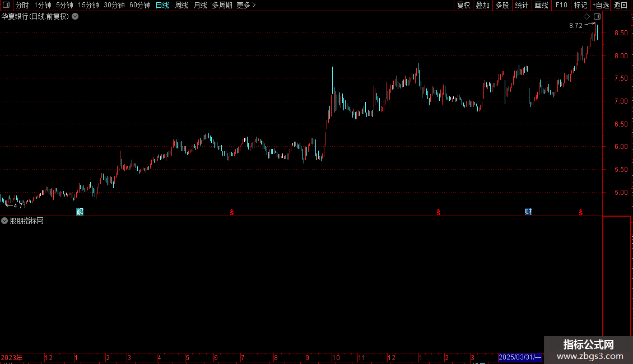Click the 8.72 high price label
633x364 pixels.
(576, 25)
